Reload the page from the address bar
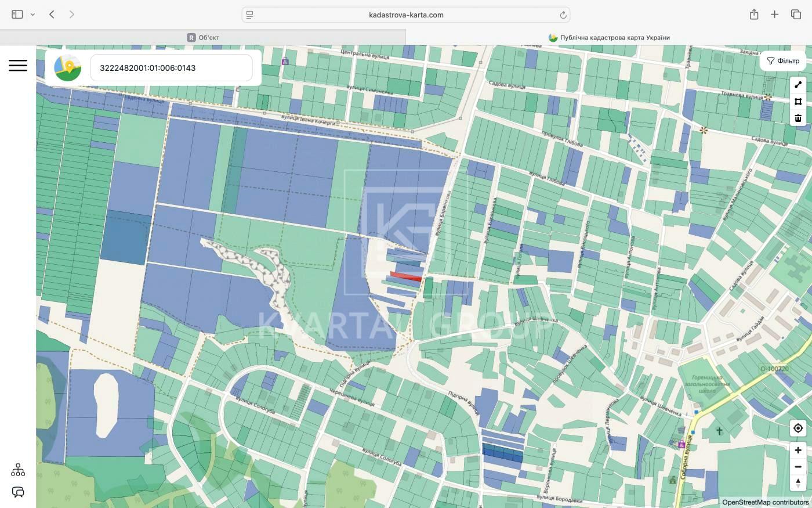Viewport: 812px width, 508px height. pos(563,15)
